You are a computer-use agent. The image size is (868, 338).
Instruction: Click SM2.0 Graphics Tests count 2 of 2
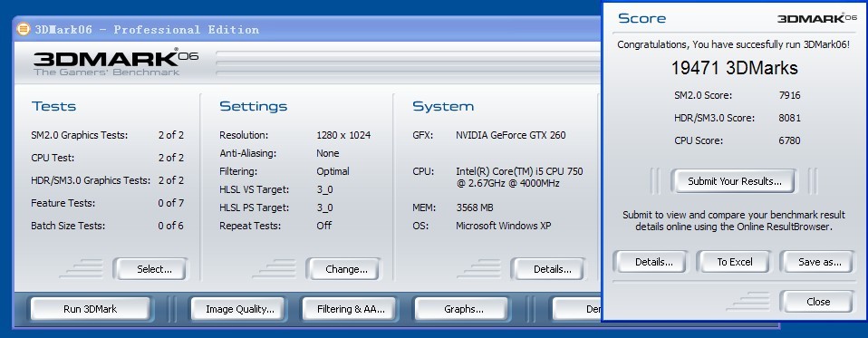click(171, 135)
